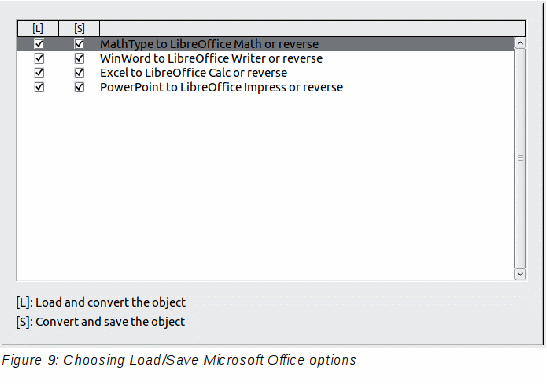
Task: Select PowerPoint to LibreOffice Impress row
Action: click(266, 87)
